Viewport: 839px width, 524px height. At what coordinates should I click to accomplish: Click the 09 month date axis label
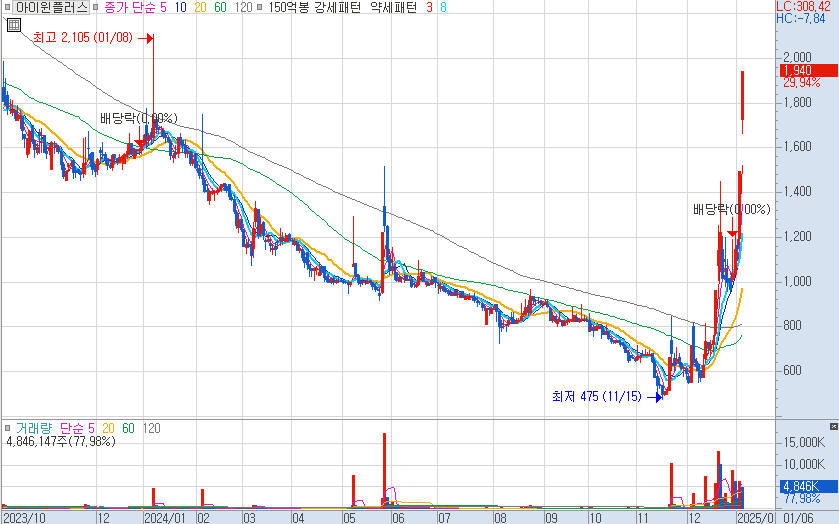coord(551,518)
